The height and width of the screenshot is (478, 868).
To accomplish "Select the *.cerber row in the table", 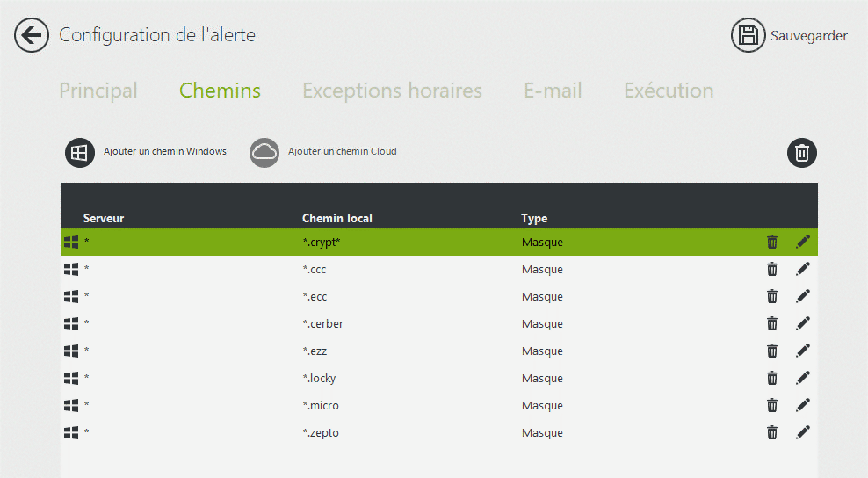I will click(x=439, y=323).
